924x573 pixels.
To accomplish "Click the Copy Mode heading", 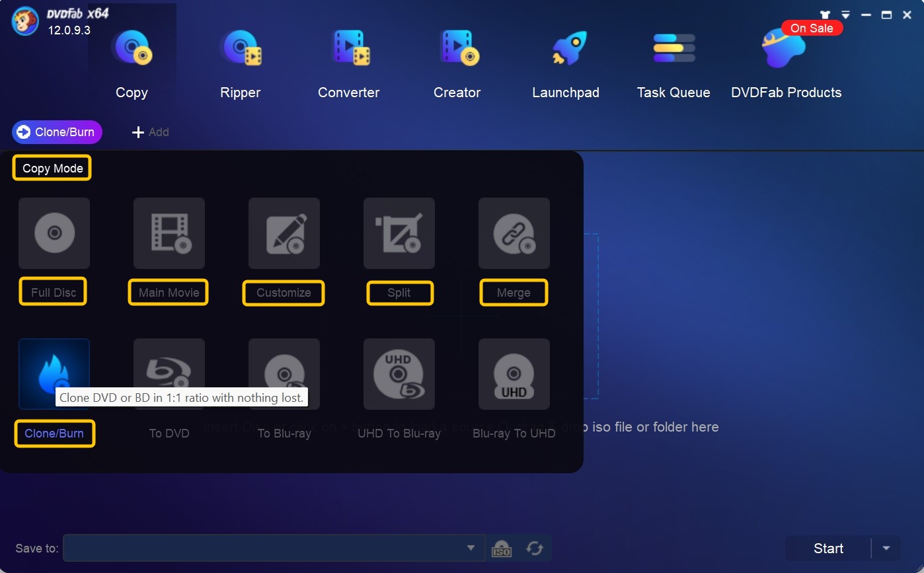I will point(52,168).
